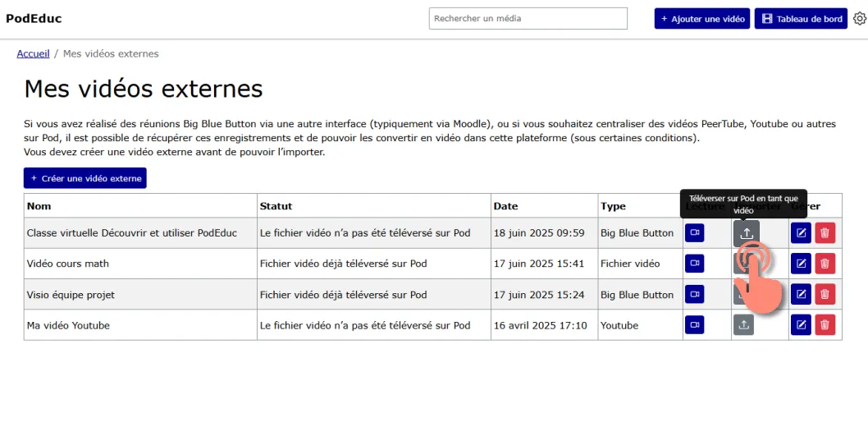Click Créer une vidéo externe button
Screen dimensions: 868x427
[x=85, y=178]
